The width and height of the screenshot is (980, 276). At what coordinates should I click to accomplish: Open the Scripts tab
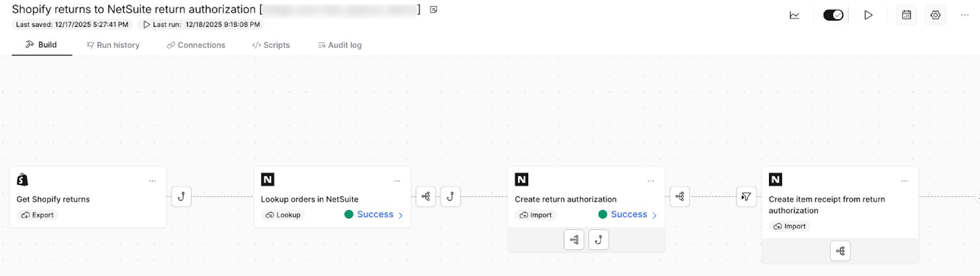tap(271, 45)
